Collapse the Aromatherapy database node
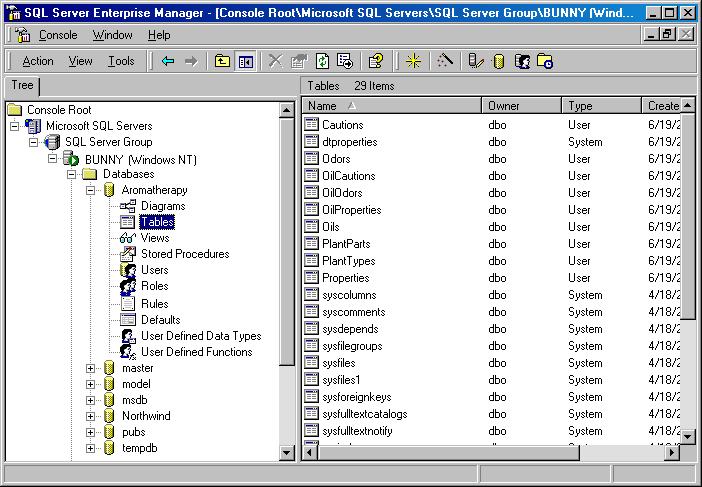This screenshot has width=702, height=487. [x=90, y=190]
